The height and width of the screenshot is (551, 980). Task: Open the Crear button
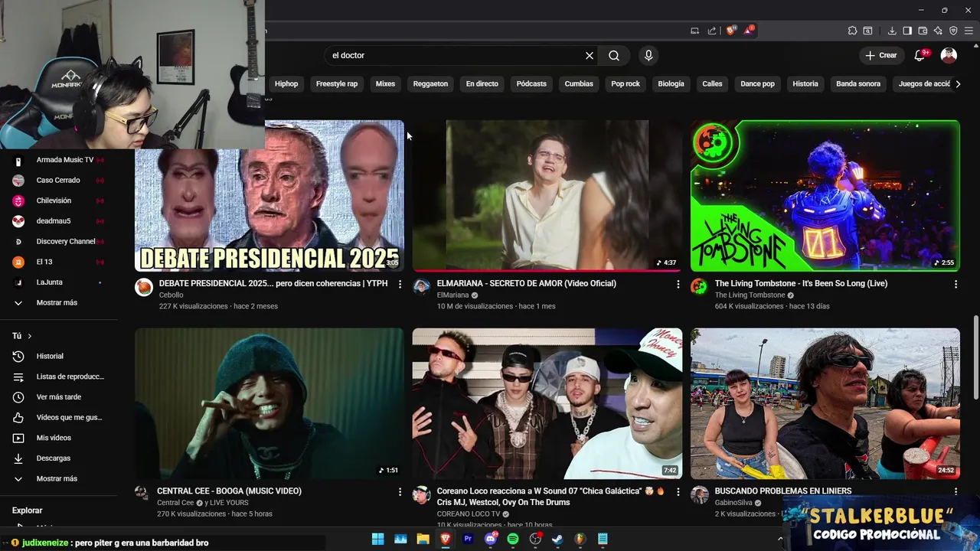pyautogui.click(x=880, y=55)
